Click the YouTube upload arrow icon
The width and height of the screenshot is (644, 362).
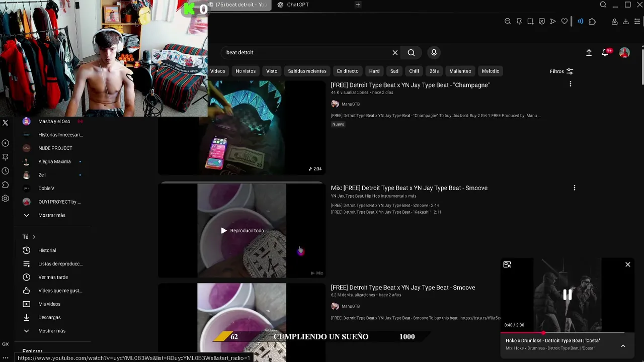[x=589, y=52]
